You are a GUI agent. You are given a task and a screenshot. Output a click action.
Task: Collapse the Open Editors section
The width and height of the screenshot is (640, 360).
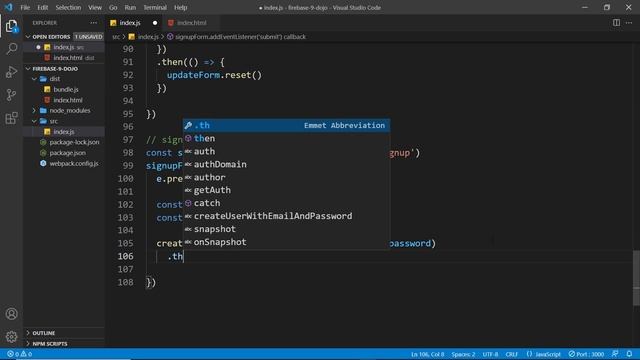(x=28, y=37)
